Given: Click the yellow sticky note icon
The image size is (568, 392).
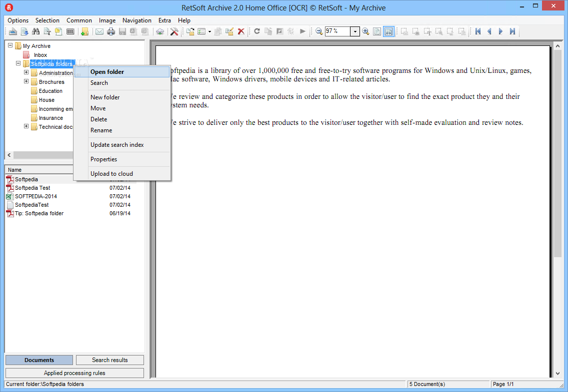Looking at the screenshot, I should (x=58, y=31).
